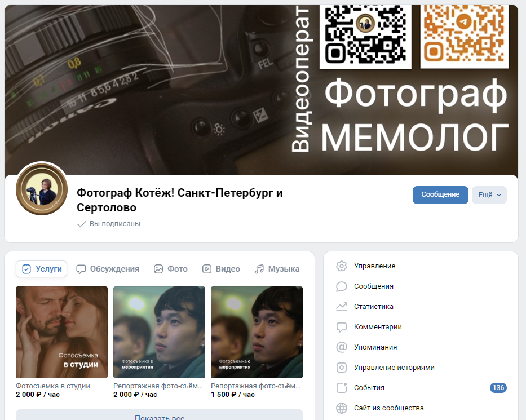Select the Видео tab
Viewport: 526px width, 420px height.
[221, 269]
